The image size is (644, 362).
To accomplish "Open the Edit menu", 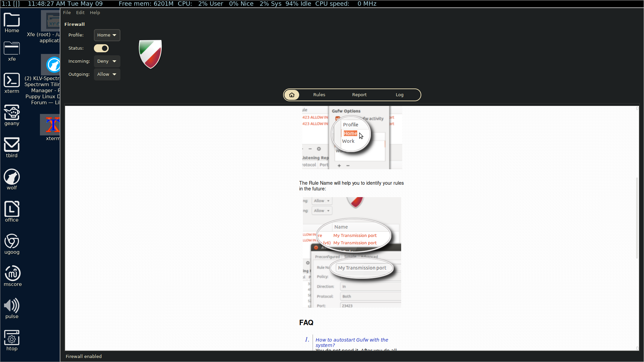I will pos(80,12).
